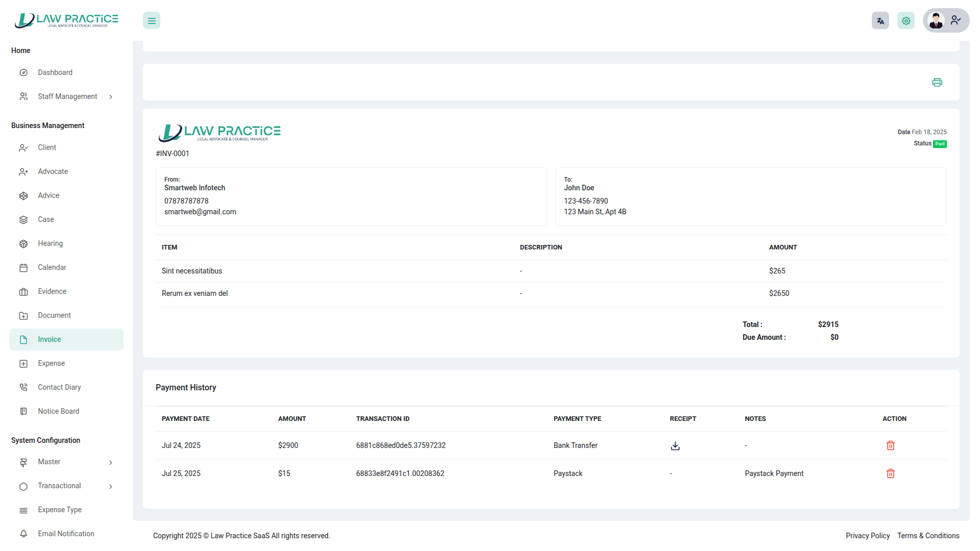
Task: Click the green Paid status badge
Action: pyautogui.click(x=940, y=144)
